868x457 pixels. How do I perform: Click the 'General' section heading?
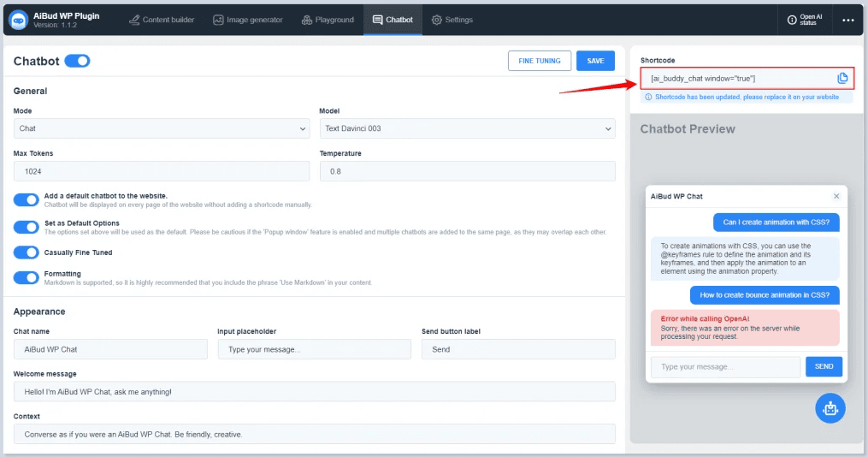(30, 91)
